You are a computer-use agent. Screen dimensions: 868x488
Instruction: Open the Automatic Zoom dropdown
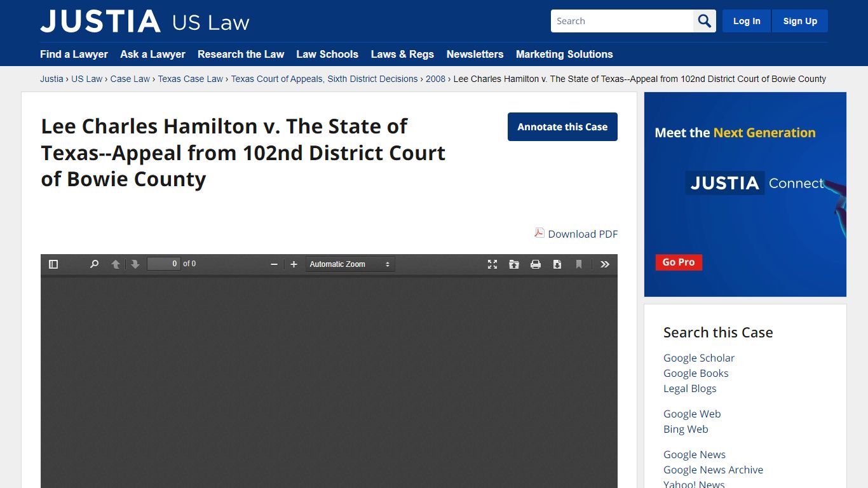pyautogui.click(x=350, y=264)
